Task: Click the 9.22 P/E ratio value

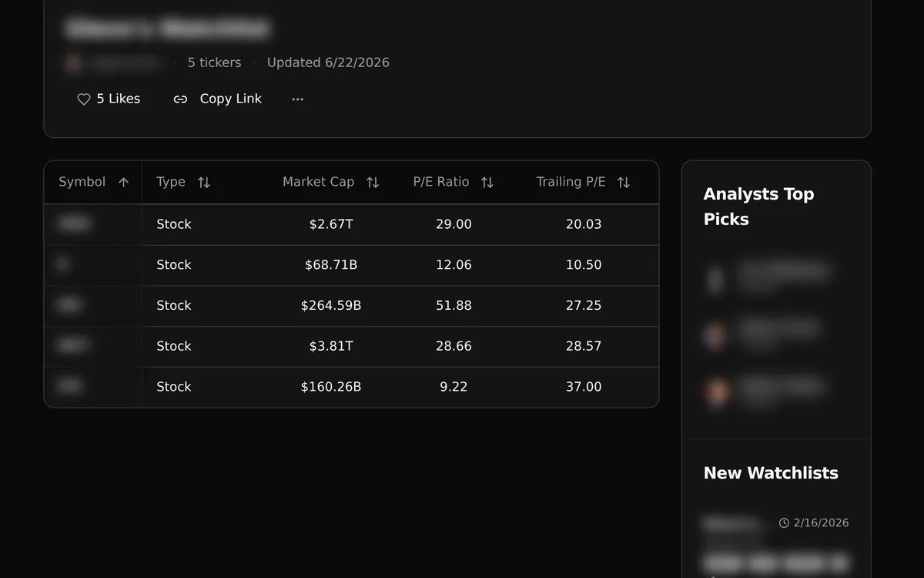Action: [454, 387]
